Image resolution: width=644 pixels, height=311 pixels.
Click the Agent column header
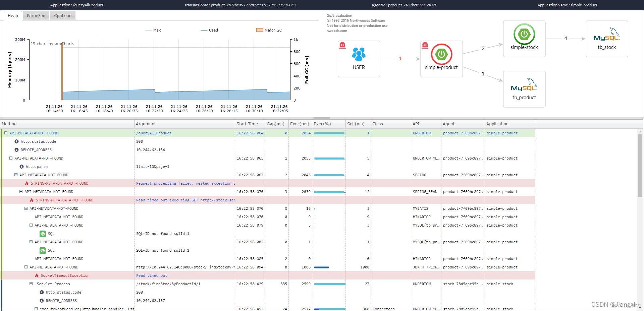(463, 124)
